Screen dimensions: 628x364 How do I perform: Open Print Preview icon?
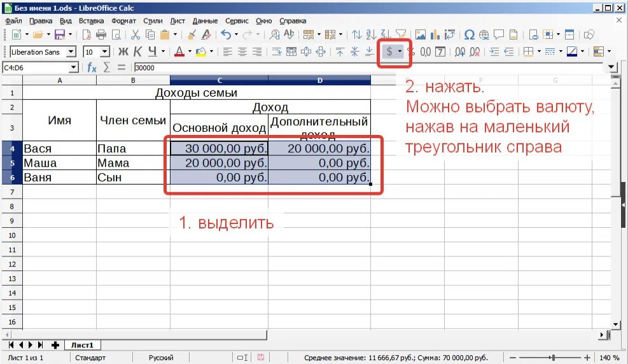pyautogui.click(x=116, y=35)
